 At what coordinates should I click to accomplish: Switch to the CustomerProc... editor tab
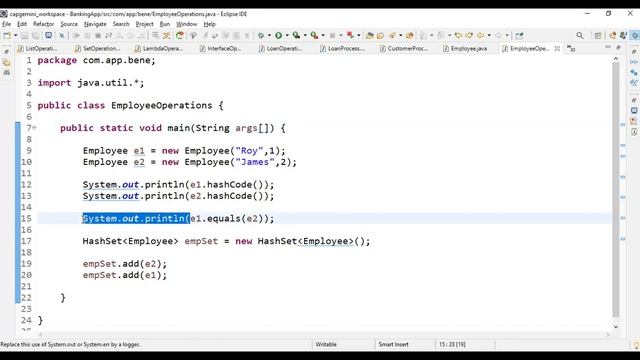pyautogui.click(x=404, y=49)
